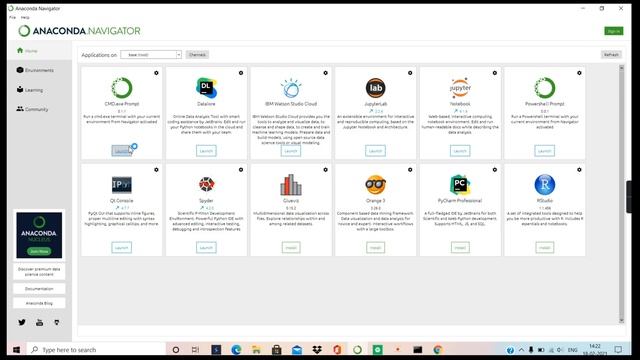640x360 pixels.
Task: Click the CMD.exe Prompt application logo
Action: [x=122, y=88]
